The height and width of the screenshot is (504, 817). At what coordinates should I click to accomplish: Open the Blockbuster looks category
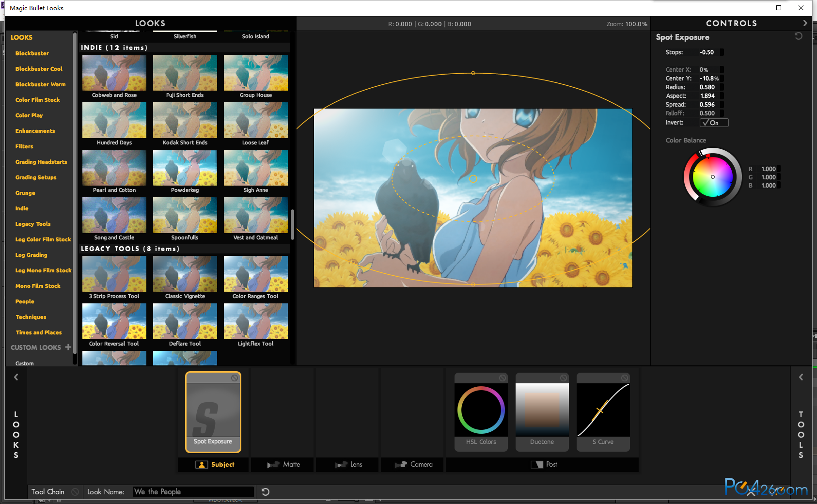[32, 53]
